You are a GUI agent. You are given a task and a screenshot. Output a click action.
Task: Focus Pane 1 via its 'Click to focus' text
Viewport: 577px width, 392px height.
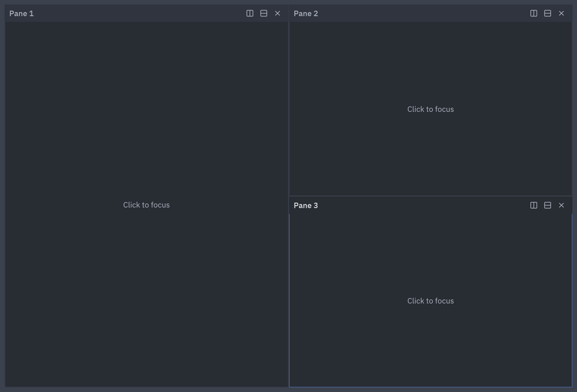(147, 205)
